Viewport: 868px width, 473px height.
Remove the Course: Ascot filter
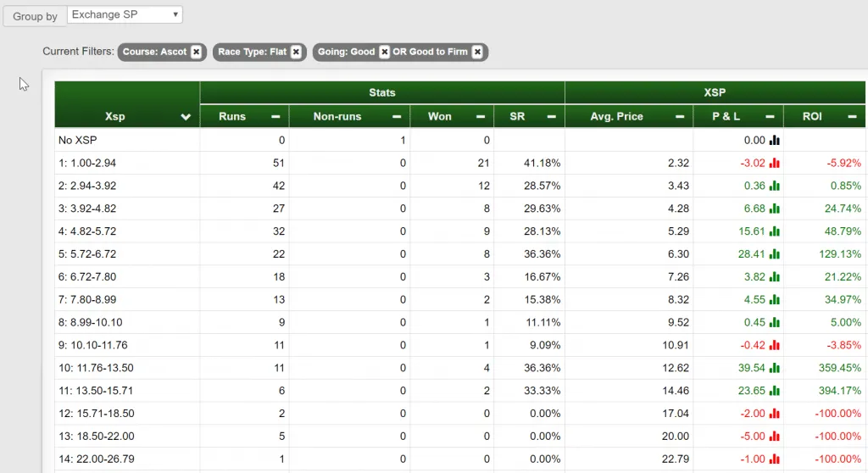(196, 52)
